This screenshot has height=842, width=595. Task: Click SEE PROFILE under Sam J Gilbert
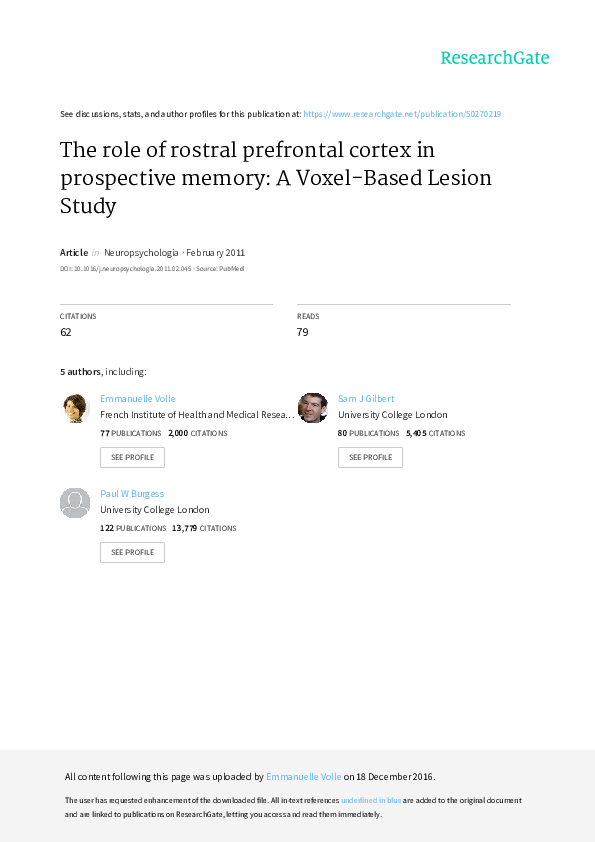click(371, 458)
